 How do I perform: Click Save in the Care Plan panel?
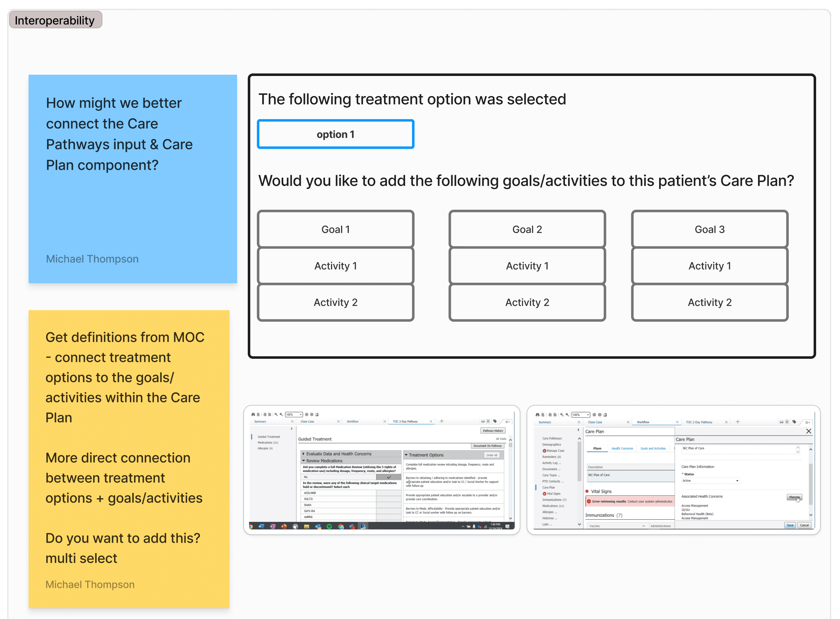pos(790,525)
